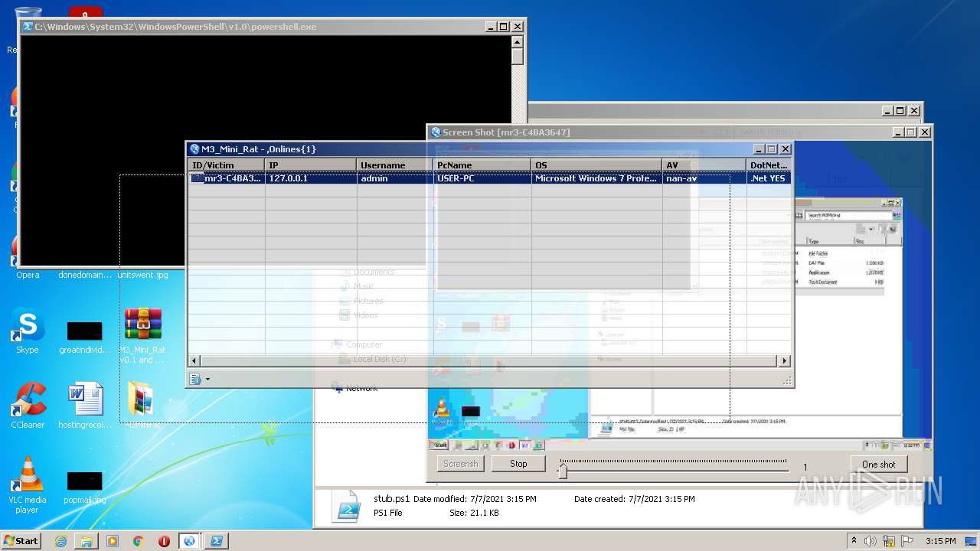Click the Opera icon in the taskbar
The image size is (980, 551).
click(164, 541)
